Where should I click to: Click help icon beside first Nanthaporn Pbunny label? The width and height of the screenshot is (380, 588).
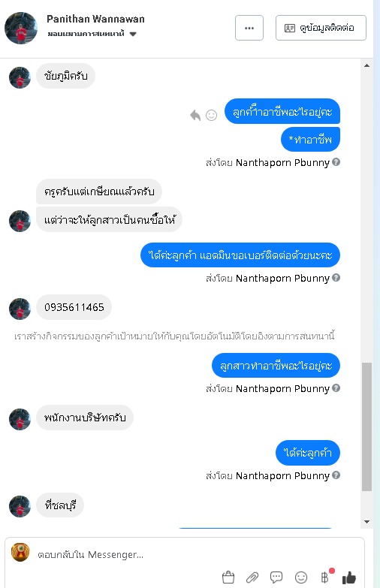(x=336, y=162)
